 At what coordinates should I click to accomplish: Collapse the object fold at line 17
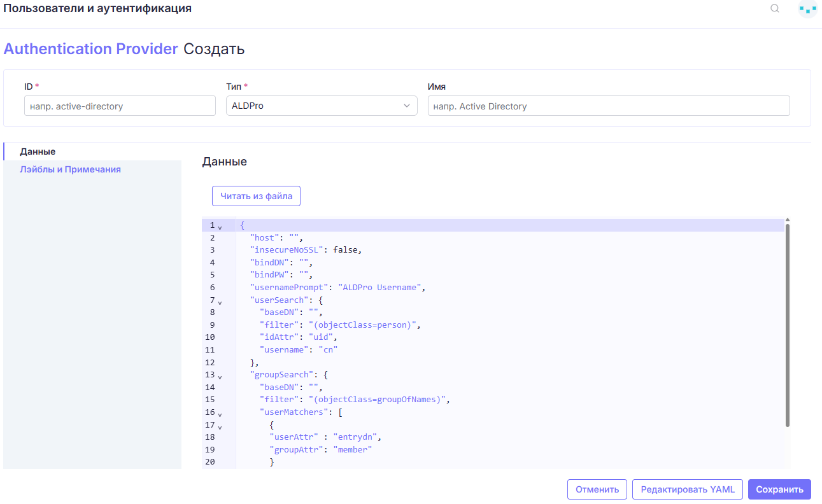click(220, 427)
